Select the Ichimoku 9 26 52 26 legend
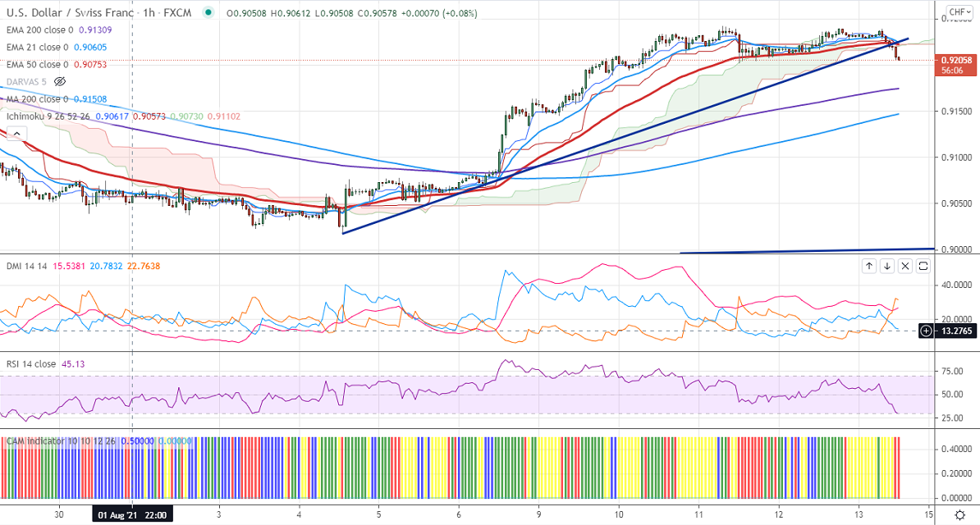Viewport: 980px width, 525px height. click(49, 116)
